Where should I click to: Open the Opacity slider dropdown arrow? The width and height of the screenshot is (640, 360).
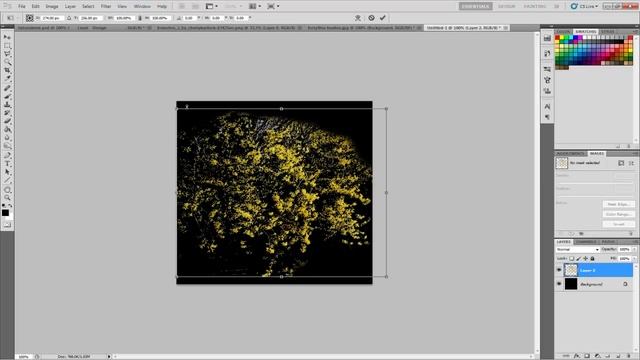pos(634,249)
